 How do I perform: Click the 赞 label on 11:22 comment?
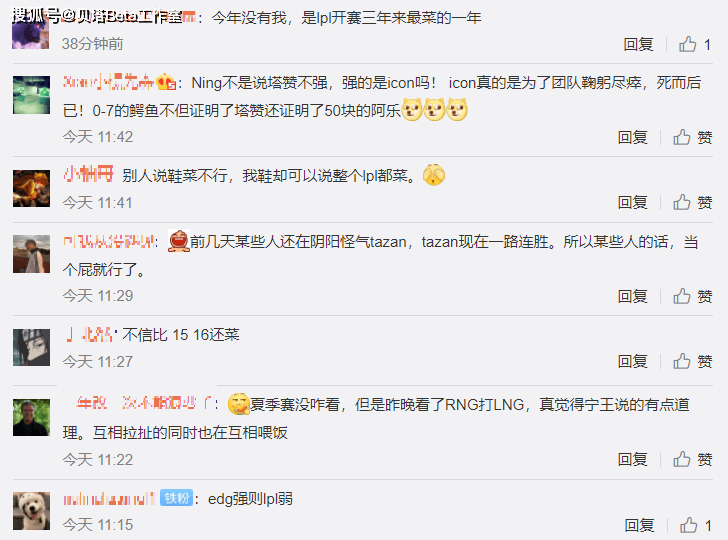click(704, 459)
